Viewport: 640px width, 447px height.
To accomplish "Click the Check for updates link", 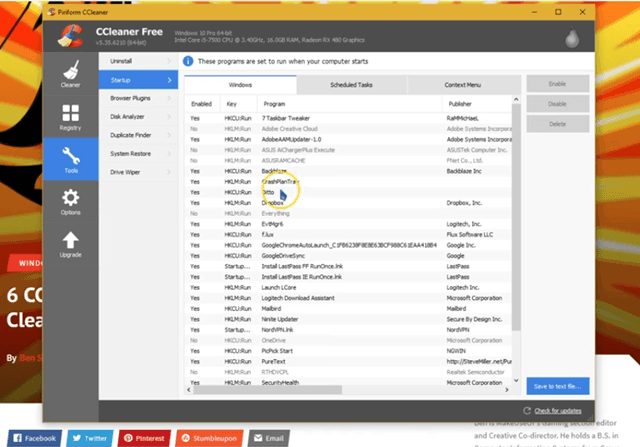I will [558, 411].
